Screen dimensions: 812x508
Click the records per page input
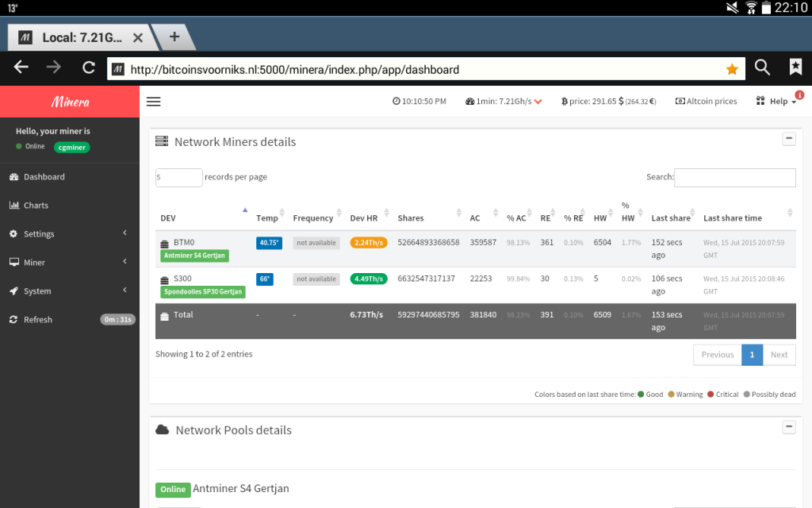(x=178, y=178)
